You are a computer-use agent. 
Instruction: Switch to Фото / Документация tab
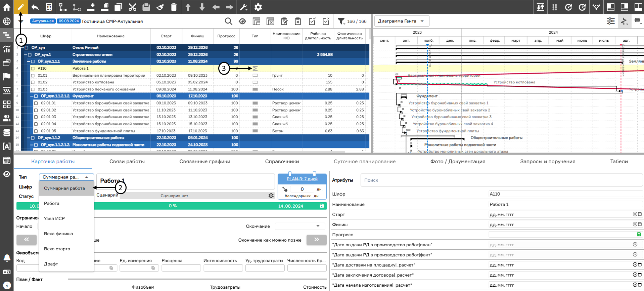[458, 162]
